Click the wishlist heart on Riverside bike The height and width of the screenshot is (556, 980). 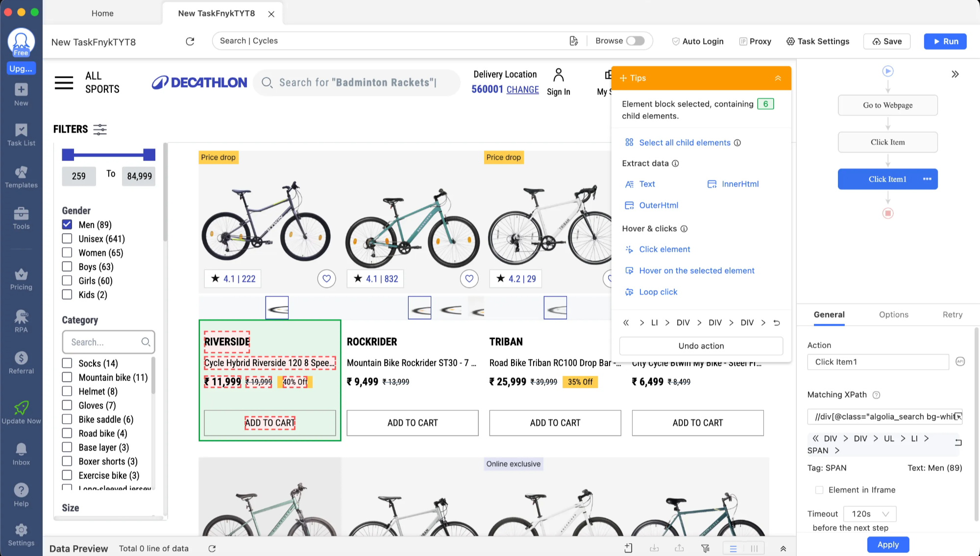326,279
